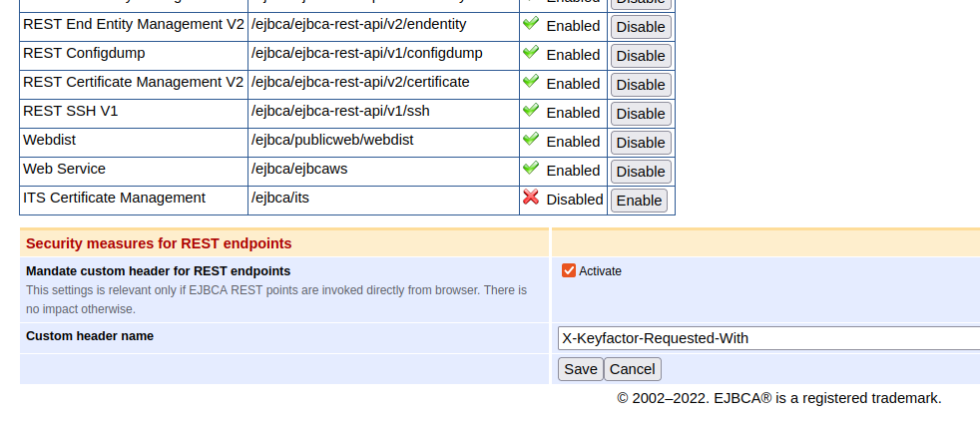Click green checkmark for REST End Entity Management V2
Image resolution: width=980 pixels, height=425 pixels.
[x=531, y=24]
